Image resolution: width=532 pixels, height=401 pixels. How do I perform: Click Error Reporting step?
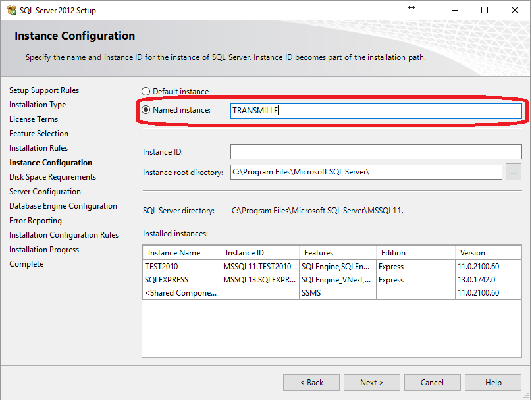tap(36, 221)
